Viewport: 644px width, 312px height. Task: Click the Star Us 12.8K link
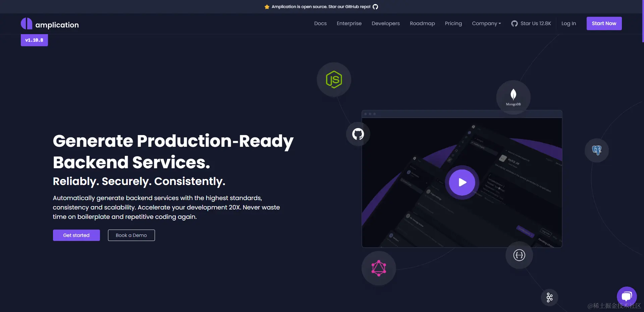pyautogui.click(x=531, y=23)
